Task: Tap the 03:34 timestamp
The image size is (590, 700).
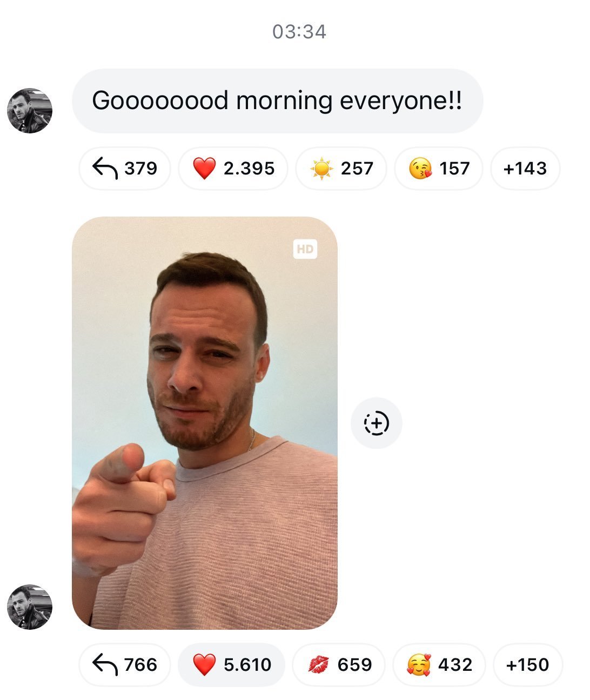Action: (299, 32)
